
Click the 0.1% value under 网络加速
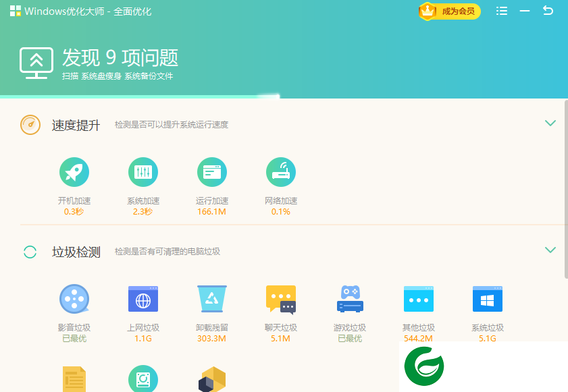tap(281, 212)
